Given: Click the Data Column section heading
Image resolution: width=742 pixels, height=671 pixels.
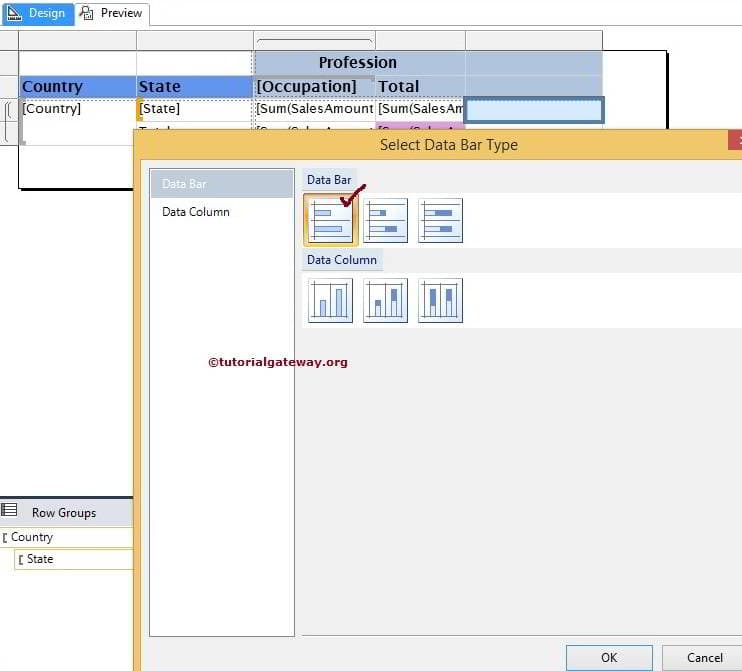Looking at the screenshot, I should [x=342, y=260].
